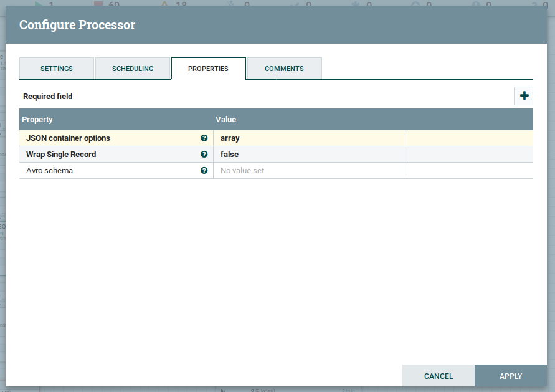This screenshot has height=392, width=555.
Task: Click the Required field label
Action: click(48, 97)
